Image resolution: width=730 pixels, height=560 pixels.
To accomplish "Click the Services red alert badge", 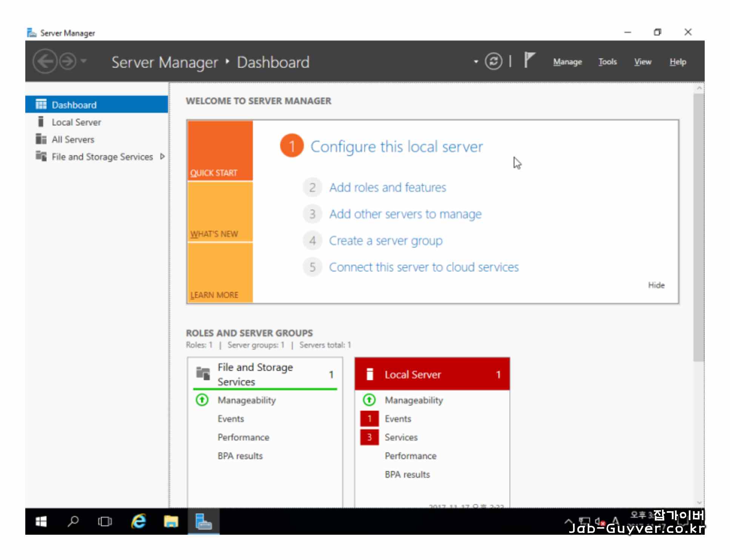I will tap(369, 437).
